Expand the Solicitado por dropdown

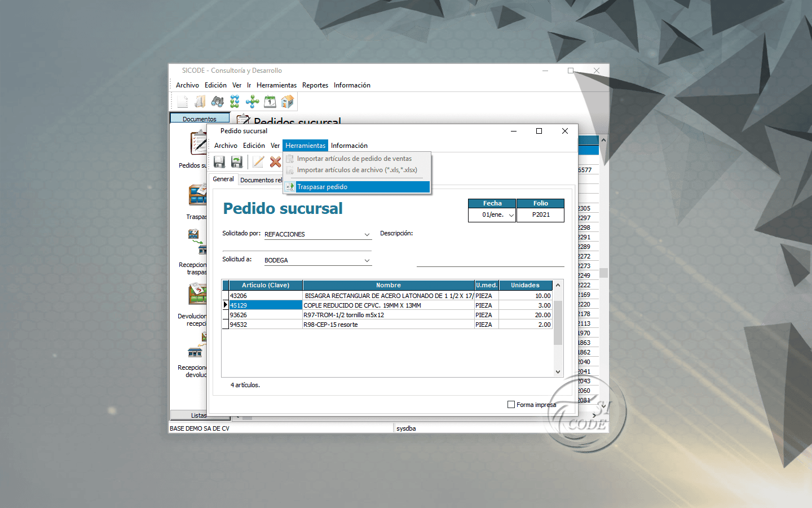[x=367, y=234]
